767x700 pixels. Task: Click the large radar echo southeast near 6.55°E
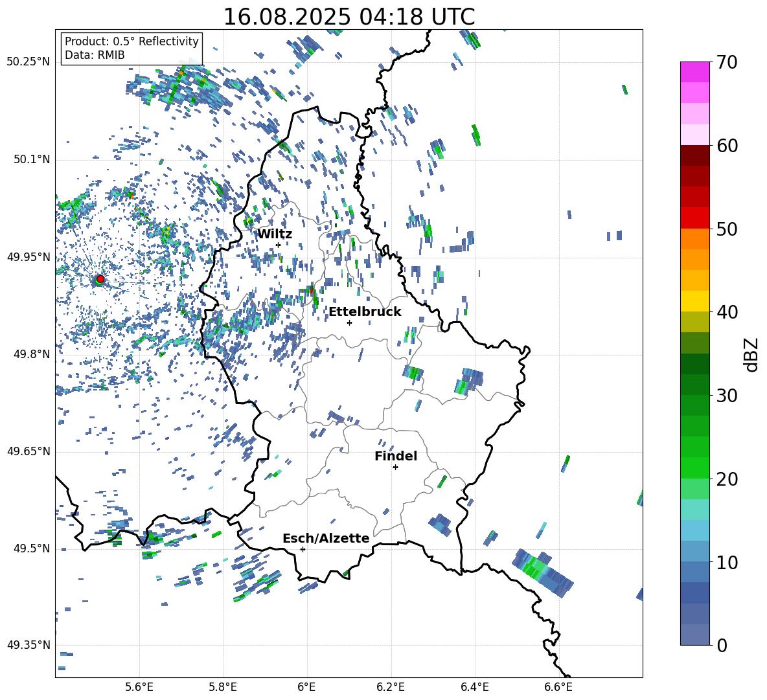pos(542,572)
